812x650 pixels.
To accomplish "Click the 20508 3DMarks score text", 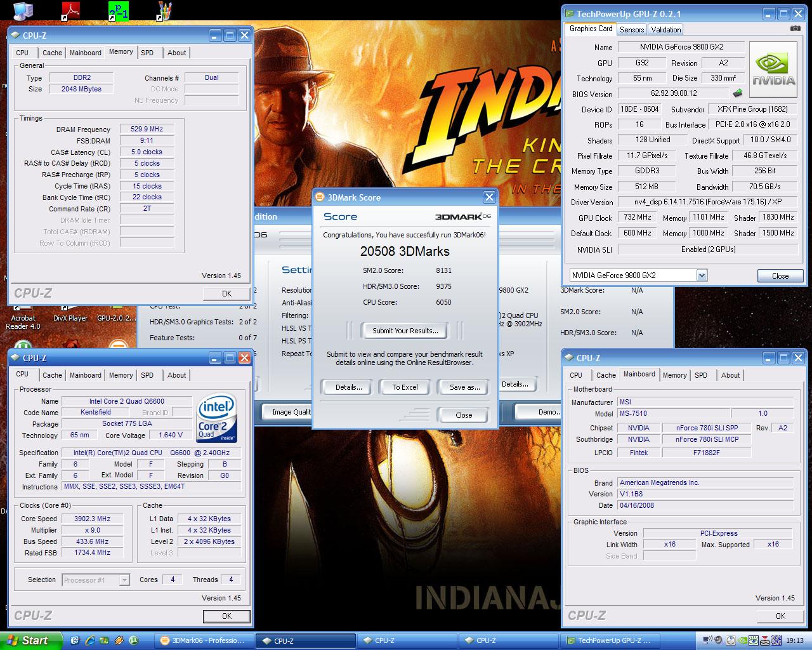I will [x=405, y=251].
